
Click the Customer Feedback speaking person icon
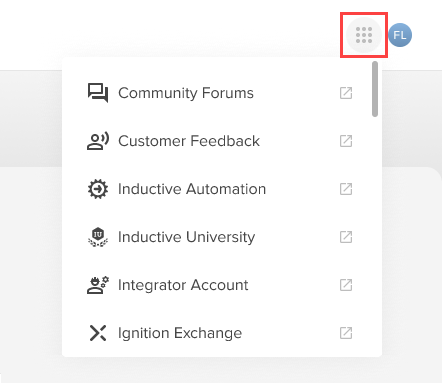[x=98, y=141]
